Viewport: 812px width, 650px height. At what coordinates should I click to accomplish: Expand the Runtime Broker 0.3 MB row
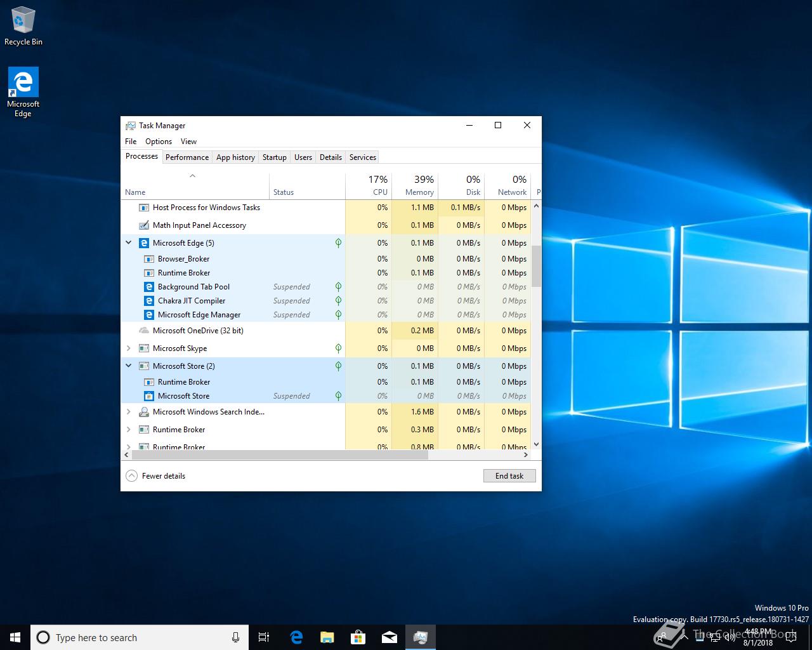click(x=129, y=430)
